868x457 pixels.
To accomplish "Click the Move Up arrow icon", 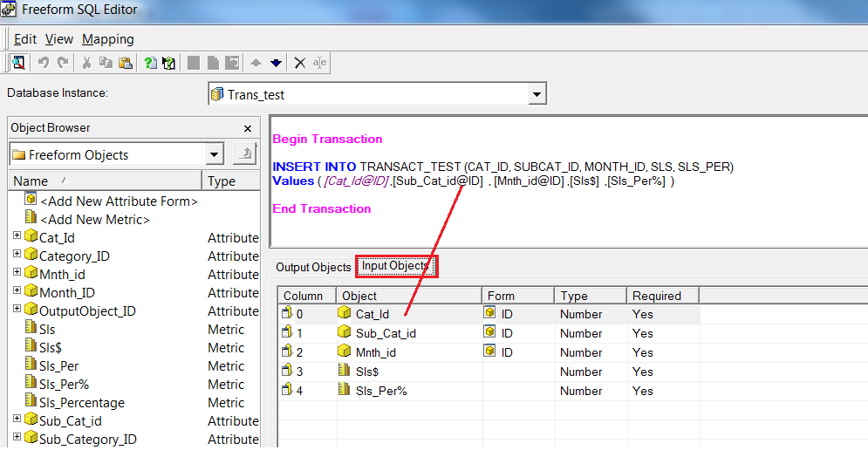I will coord(256,63).
